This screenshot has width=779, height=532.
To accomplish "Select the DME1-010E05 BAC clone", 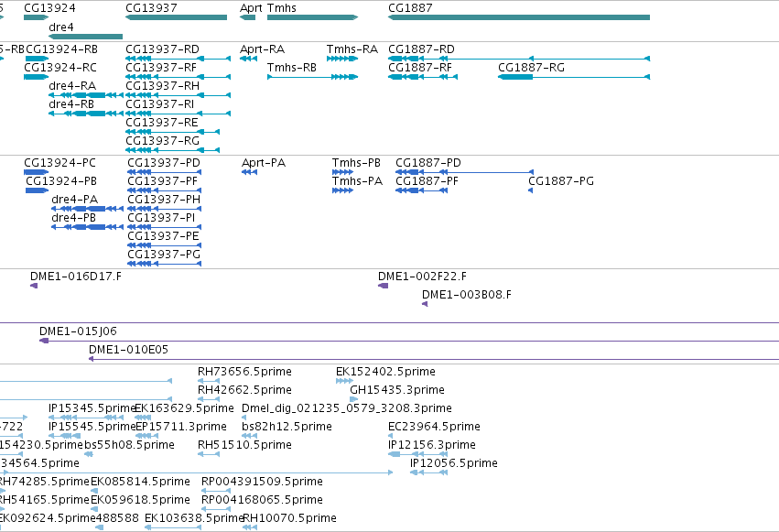I will [434, 359].
